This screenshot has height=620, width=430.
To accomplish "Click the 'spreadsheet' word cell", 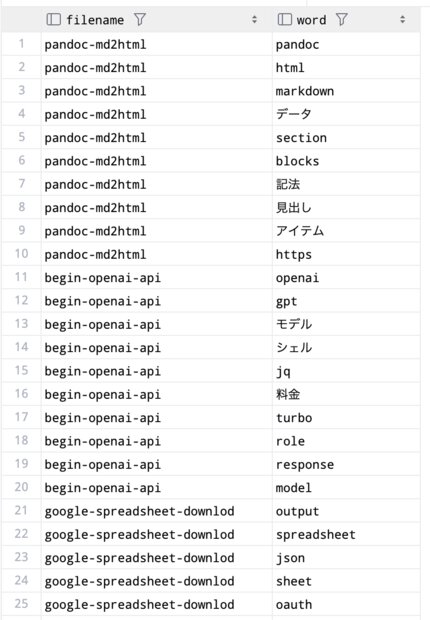I will (346, 534).
